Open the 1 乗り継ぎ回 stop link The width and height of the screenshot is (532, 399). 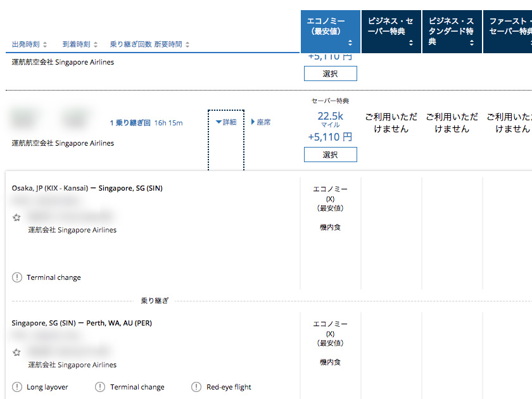pos(130,123)
